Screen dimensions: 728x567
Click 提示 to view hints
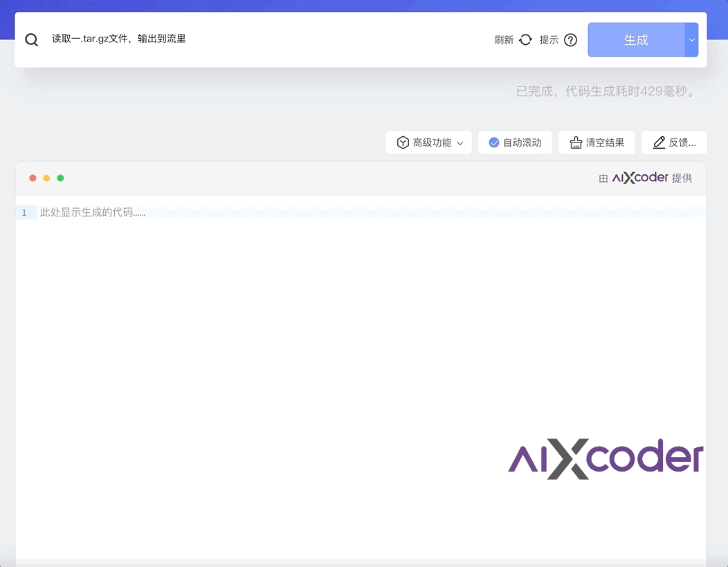[x=549, y=39]
